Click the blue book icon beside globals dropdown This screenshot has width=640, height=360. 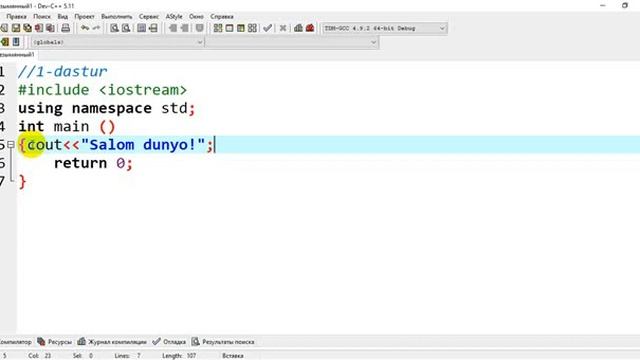16,42
